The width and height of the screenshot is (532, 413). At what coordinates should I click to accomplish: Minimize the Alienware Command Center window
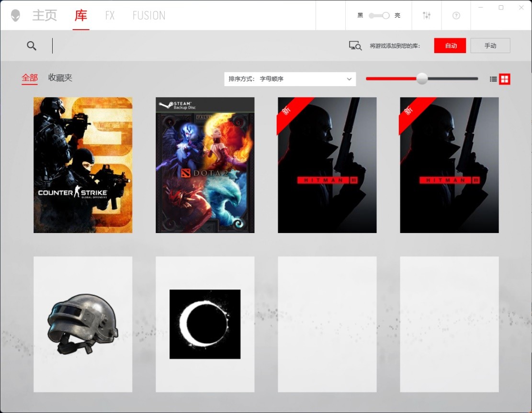point(480,8)
